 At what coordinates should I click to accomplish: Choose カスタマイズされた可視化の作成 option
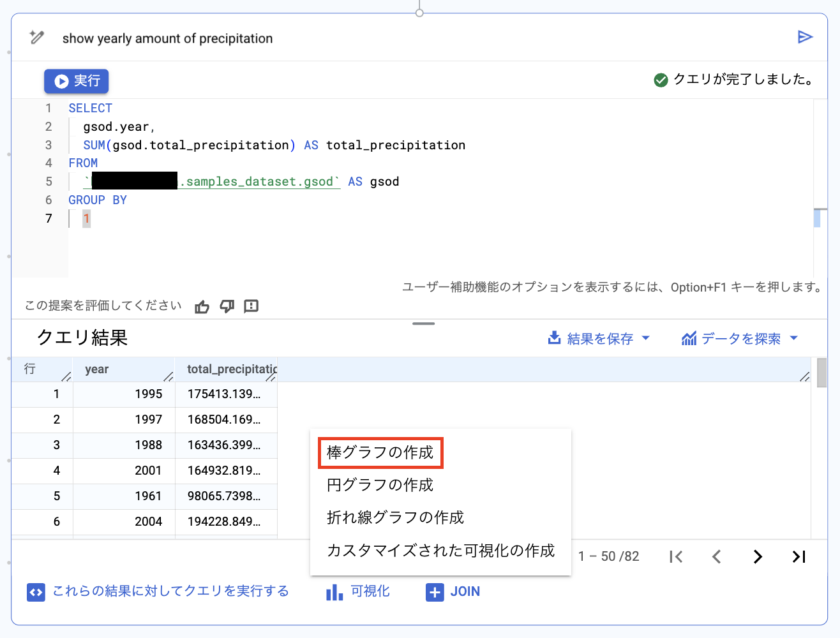pos(440,551)
